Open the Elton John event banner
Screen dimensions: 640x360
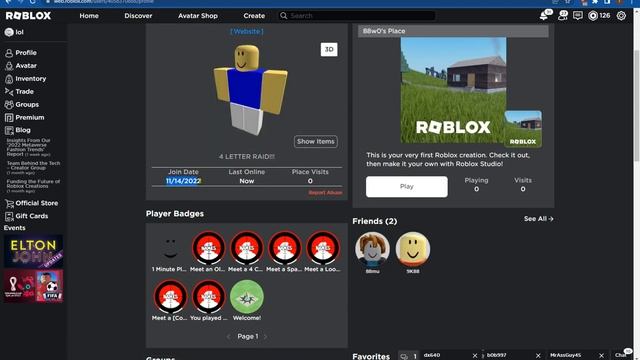point(33,251)
